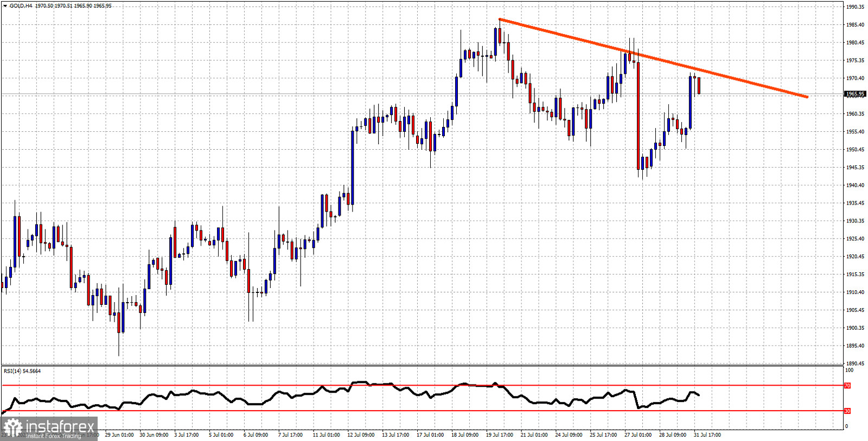This screenshot has height=441, width=868.
Task: Click the 13 Jul 17:00 time label
Action: [x=396, y=435]
